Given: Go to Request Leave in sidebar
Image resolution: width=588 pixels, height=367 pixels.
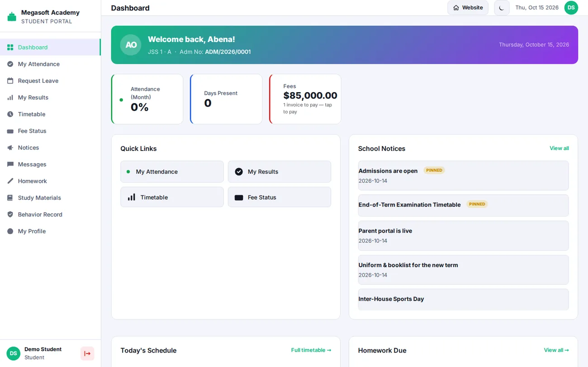Looking at the screenshot, I should pos(50,81).
